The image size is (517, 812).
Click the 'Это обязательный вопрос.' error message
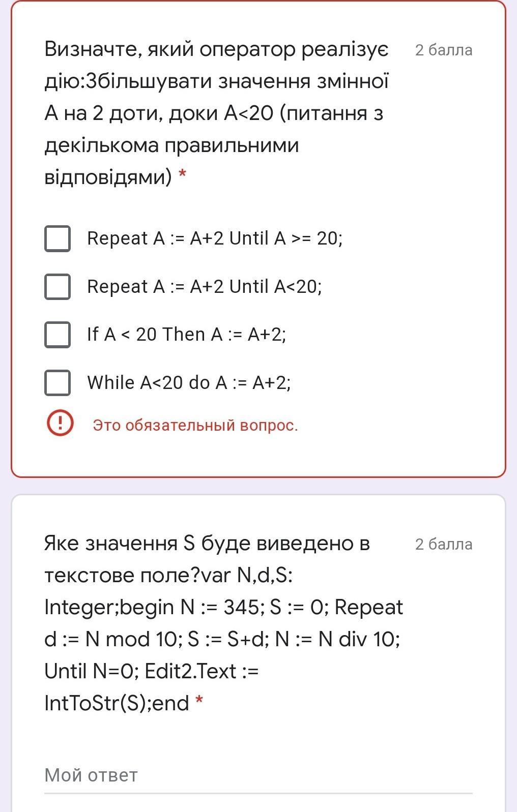coord(195,425)
